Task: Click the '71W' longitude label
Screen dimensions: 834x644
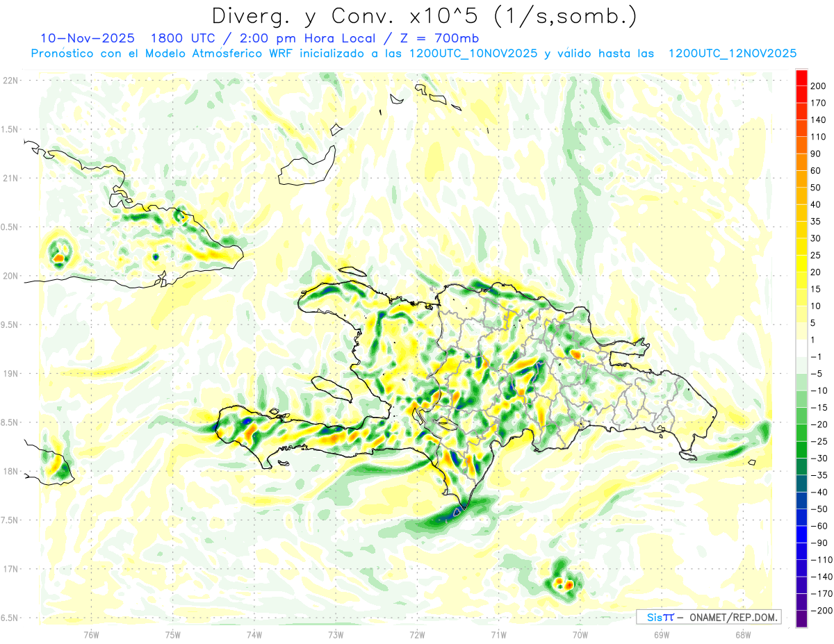Action: tap(498, 634)
